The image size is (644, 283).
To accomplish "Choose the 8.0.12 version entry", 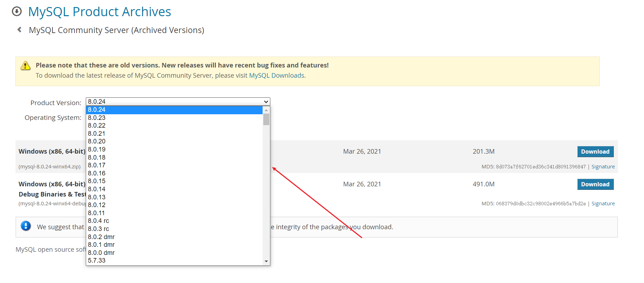I will tap(174, 205).
